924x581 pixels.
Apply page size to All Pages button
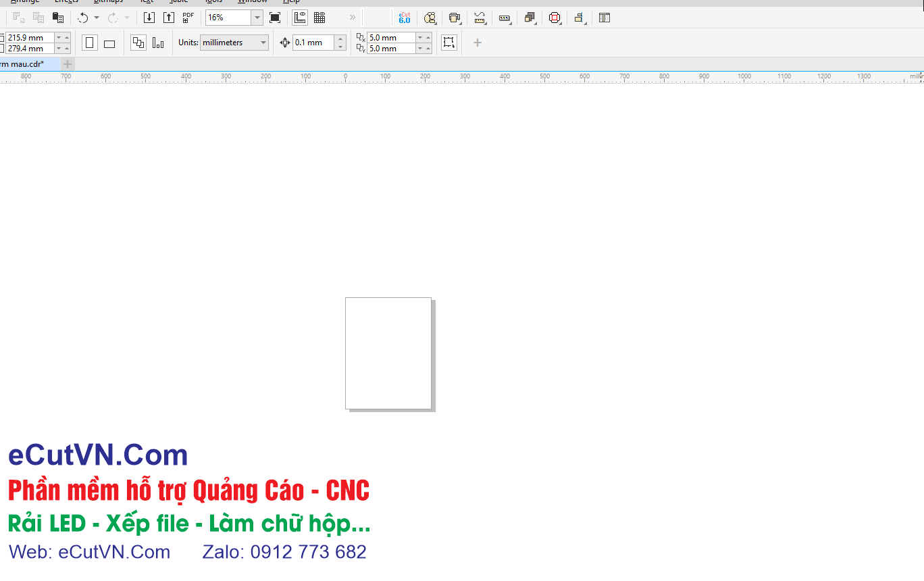[138, 43]
